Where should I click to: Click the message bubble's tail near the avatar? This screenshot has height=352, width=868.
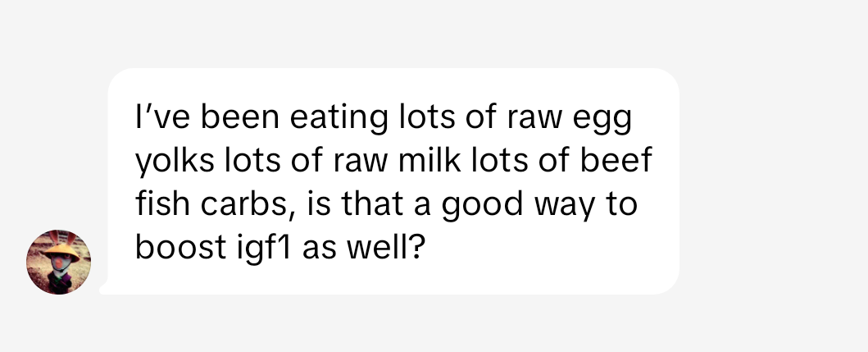tap(103, 288)
